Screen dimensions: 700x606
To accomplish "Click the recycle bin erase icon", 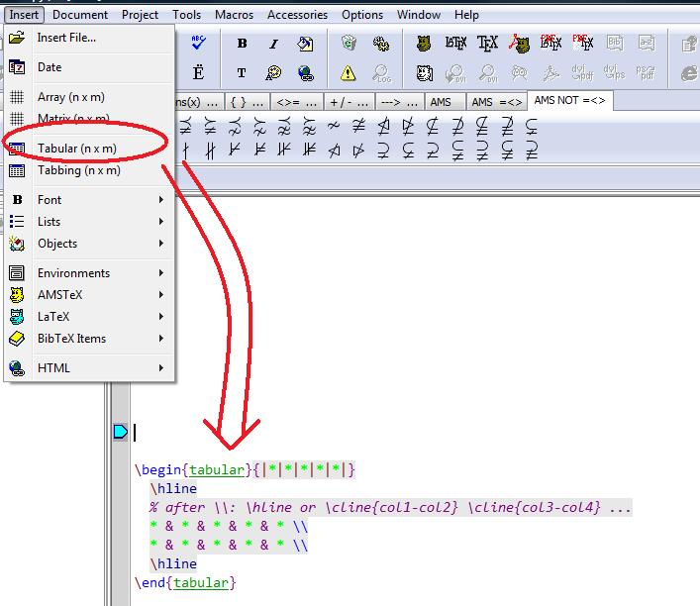I will [349, 44].
